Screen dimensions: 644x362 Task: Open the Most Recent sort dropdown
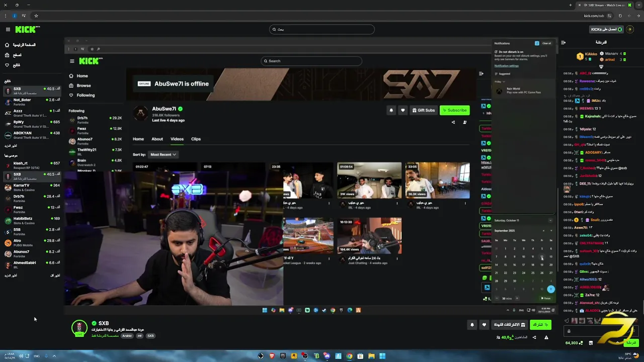[x=163, y=154]
